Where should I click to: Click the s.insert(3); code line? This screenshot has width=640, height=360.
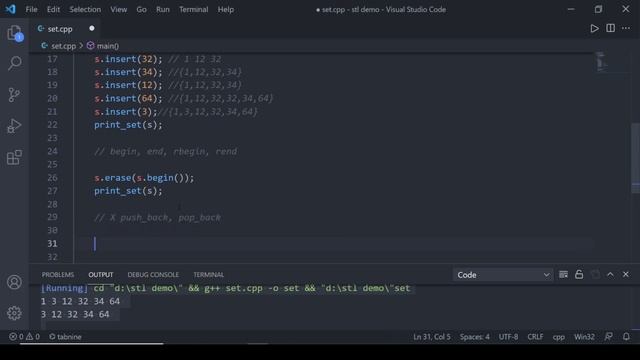coord(126,111)
